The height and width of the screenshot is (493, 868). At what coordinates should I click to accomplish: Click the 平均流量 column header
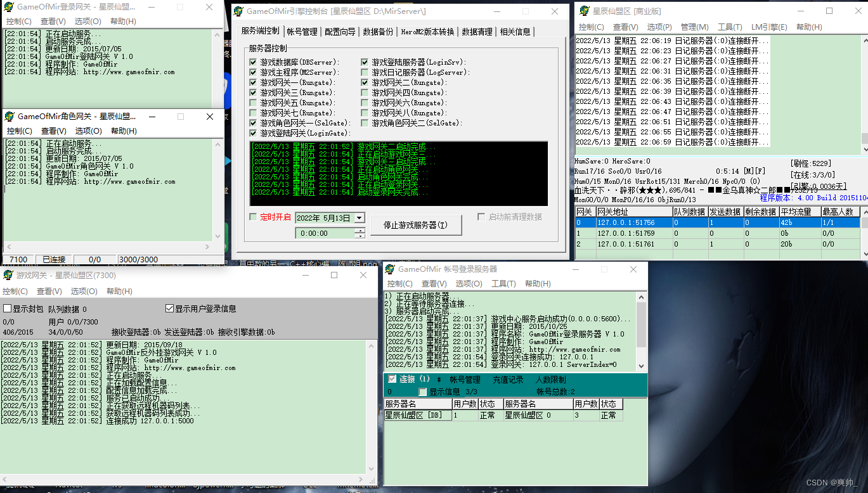pos(800,212)
